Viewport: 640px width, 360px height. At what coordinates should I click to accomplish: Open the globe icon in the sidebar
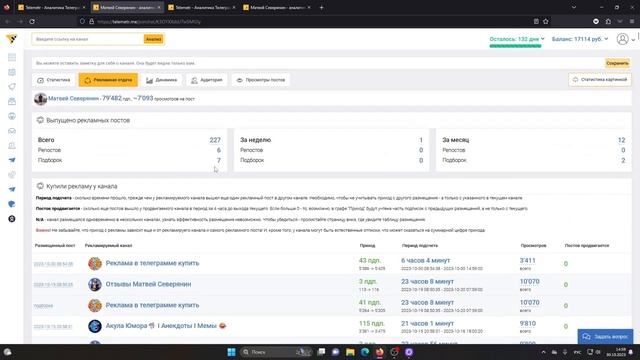12,116
